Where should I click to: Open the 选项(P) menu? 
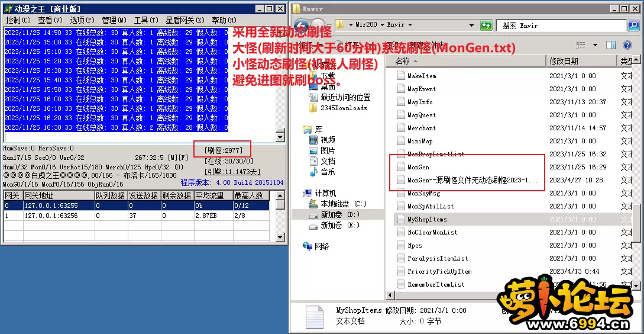click(82, 20)
